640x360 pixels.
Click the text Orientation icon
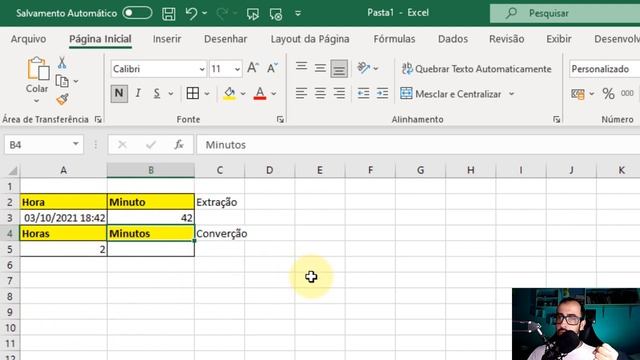[363, 68]
